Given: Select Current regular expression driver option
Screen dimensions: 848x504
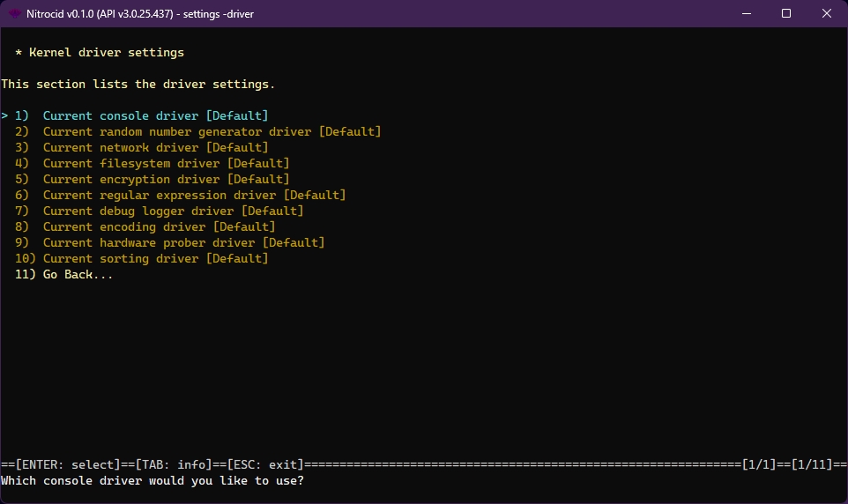Looking at the screenshot, I should pos(194,196).
